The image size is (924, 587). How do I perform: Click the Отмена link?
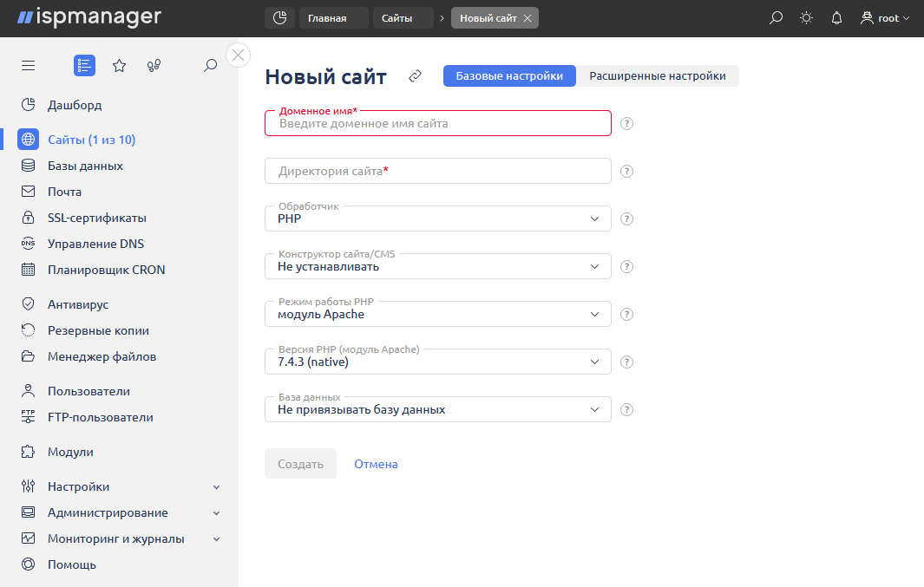point(376,464)
